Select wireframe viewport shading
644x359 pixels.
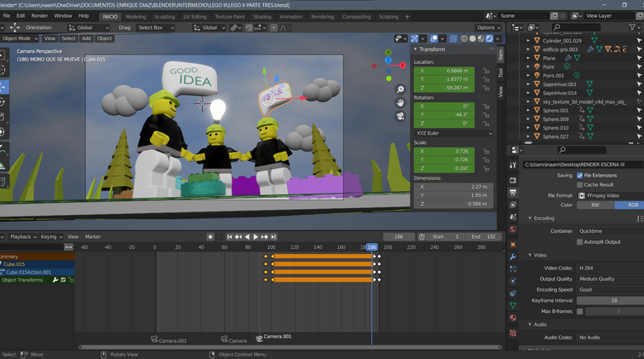click(x=464, y=38)
